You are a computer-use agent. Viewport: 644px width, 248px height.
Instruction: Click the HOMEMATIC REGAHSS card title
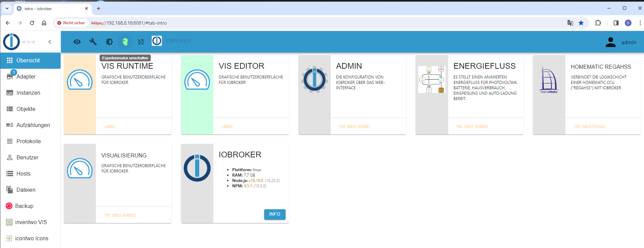pos(601,67)
